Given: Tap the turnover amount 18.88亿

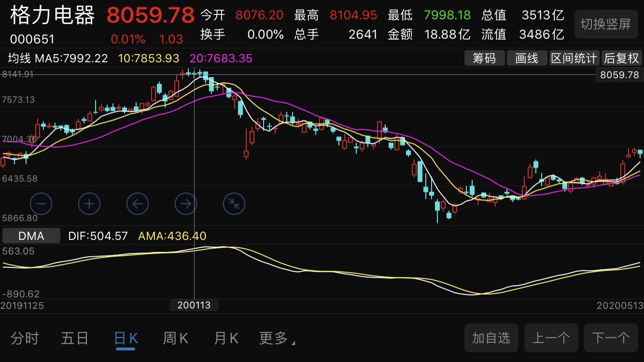Looking at the screenshot, I should [448, 34].
